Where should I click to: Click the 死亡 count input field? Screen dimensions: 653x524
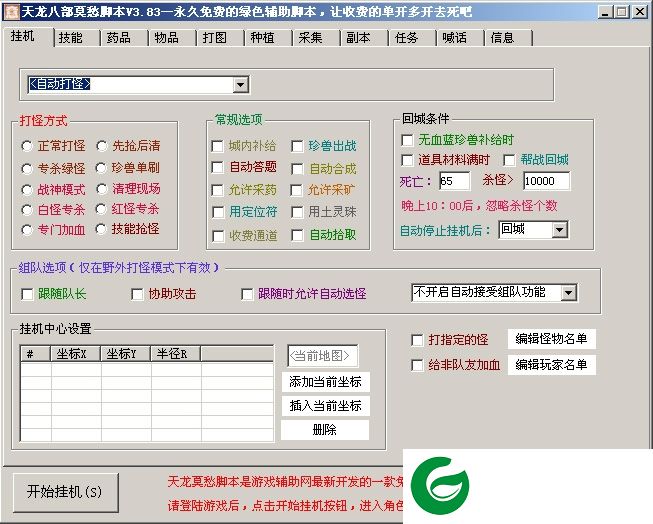click(x=455, y=181)
